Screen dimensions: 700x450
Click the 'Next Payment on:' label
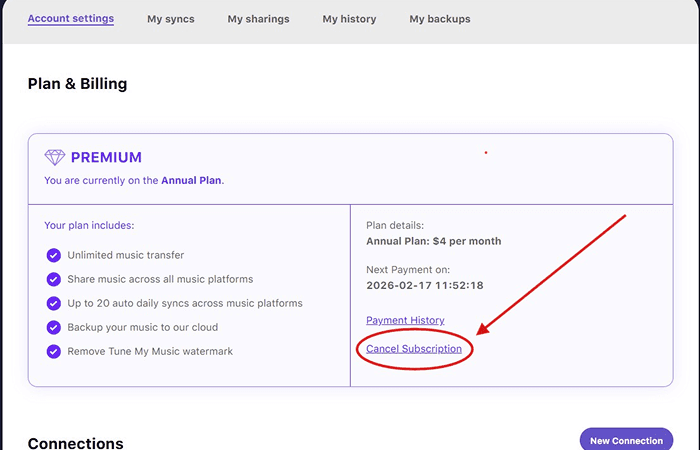coord(408,270)
